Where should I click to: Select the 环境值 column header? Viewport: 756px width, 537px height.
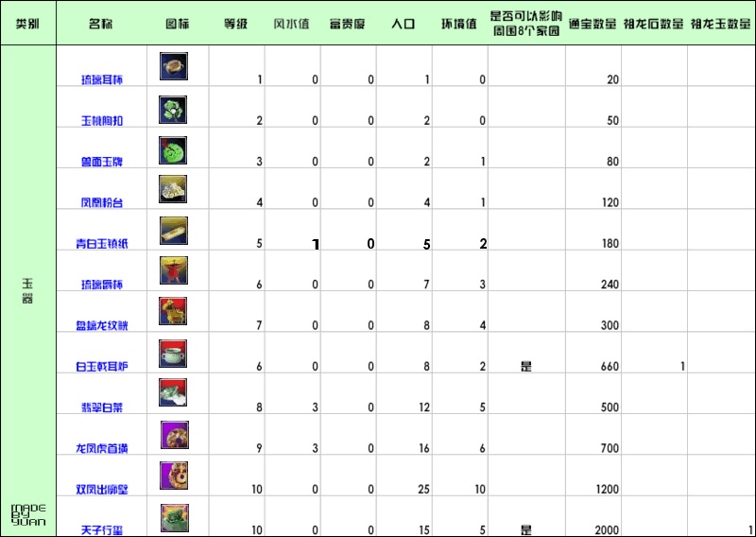click(459, 24)
